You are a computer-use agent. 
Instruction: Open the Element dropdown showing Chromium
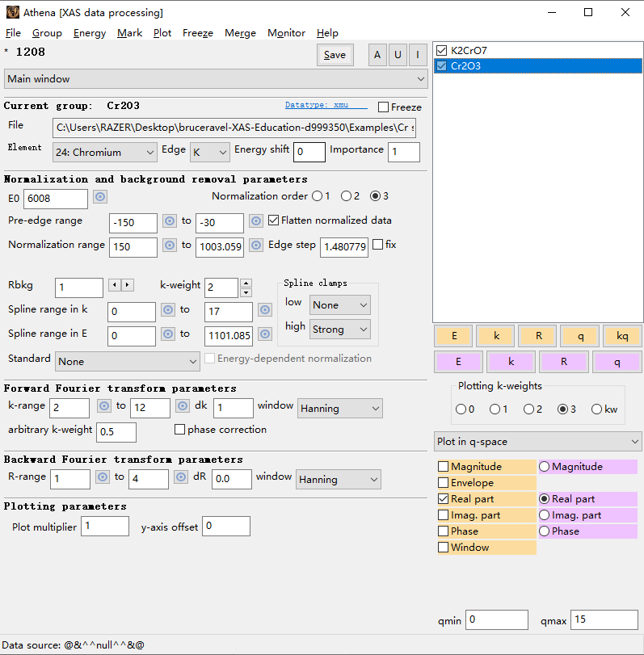coord(104,152)
